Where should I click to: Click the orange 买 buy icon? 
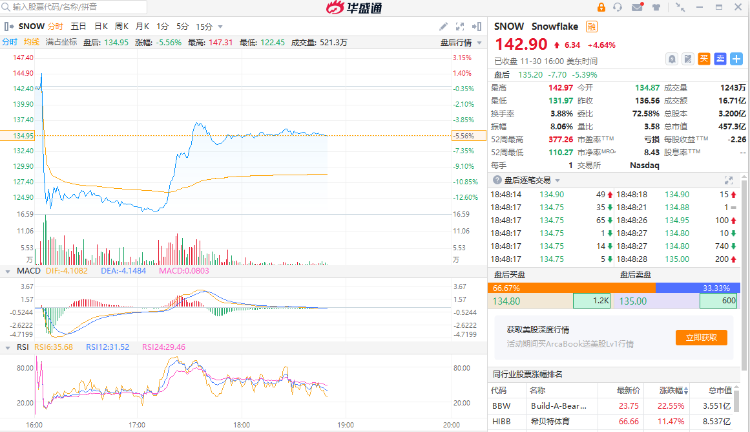coord(703,58)
